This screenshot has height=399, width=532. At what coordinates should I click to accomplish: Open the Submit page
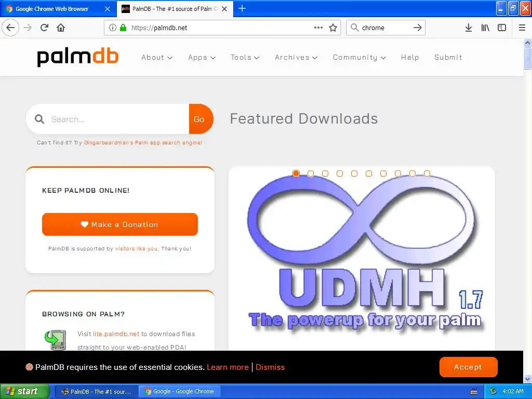(x=448, y=57)
